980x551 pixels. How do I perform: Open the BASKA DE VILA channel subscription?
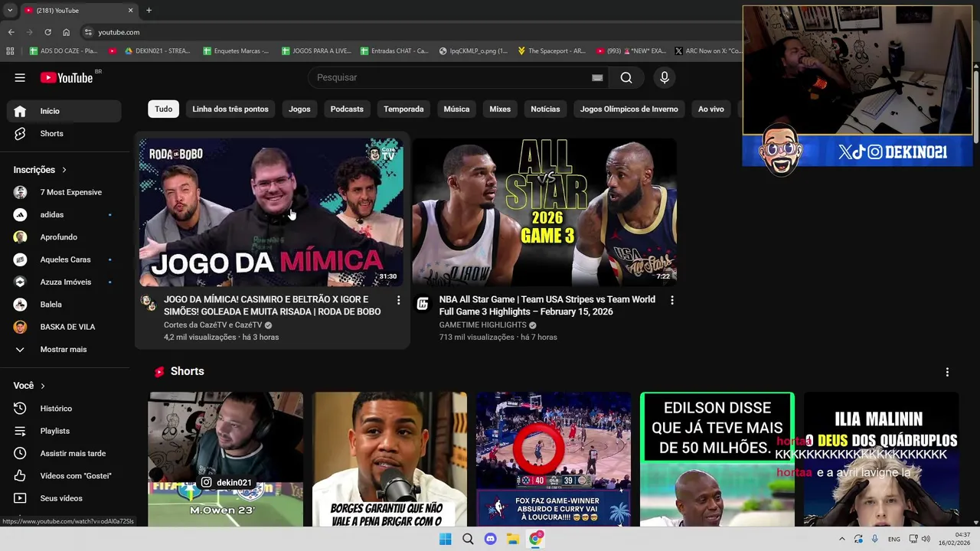(64, 327)
